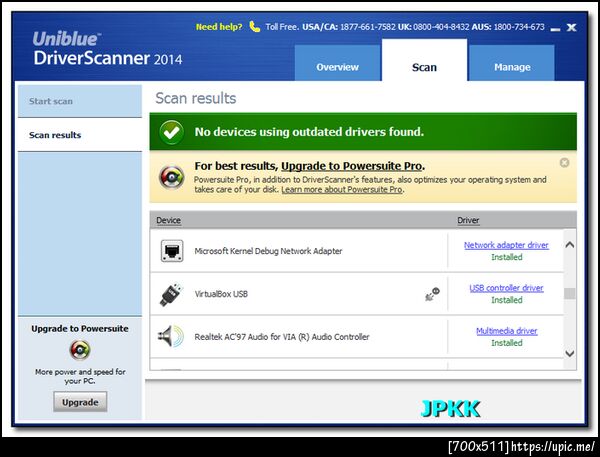The width and height of the screenshot is (600, 457).
Task: Select Start scan in the sidebar
Action: pyautogui.click(x=80, y=101)
